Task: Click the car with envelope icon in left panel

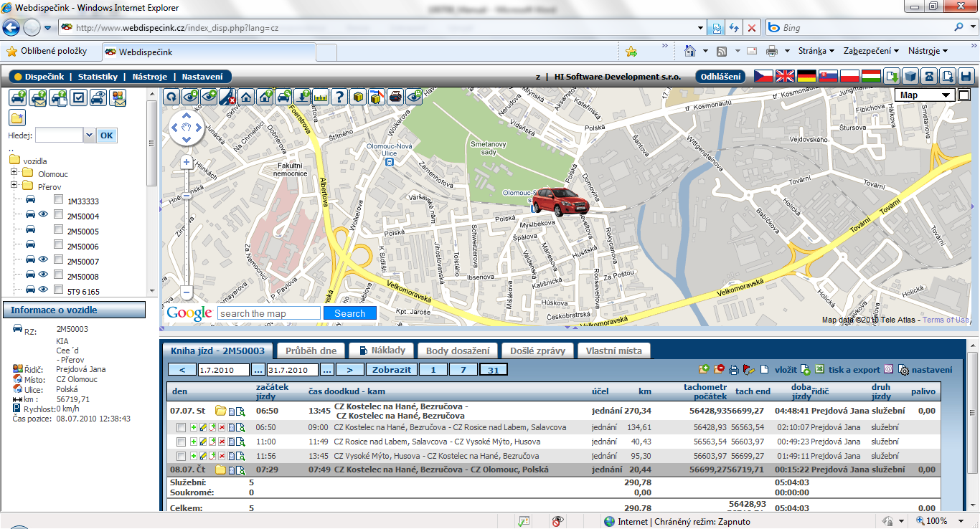Action: coord(38,97)
